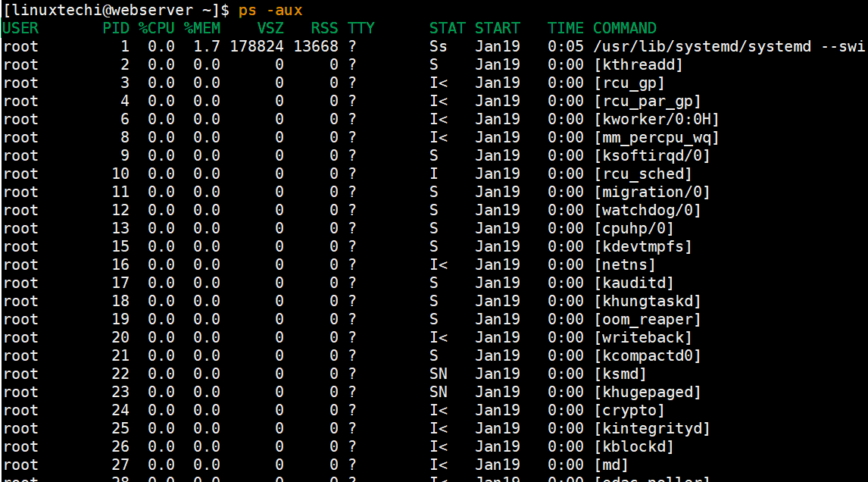Click the START column header
Viewport: 868px width, 482px height.
[x=497, y=28]
